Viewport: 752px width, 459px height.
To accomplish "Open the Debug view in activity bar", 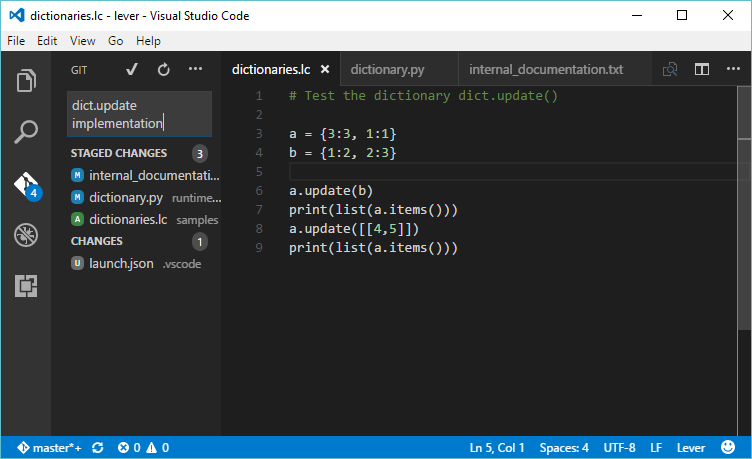I will click(26, 236).
